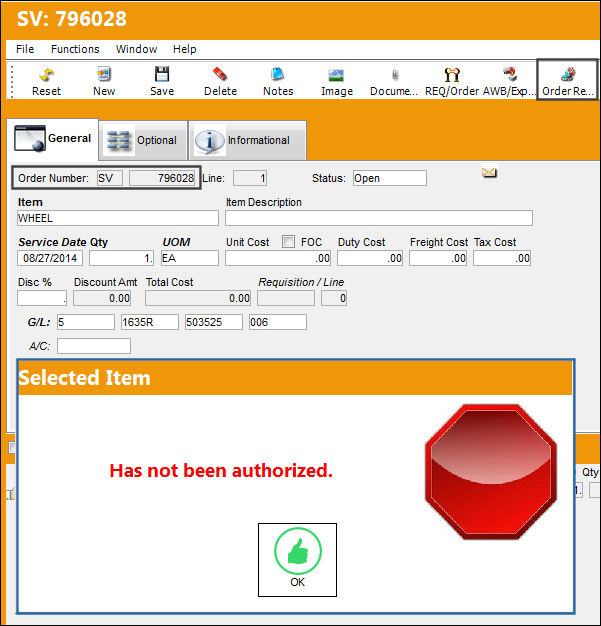Screen dimensions: 601x626
Task: Open the Functions menu
Action: coord(75,49)
